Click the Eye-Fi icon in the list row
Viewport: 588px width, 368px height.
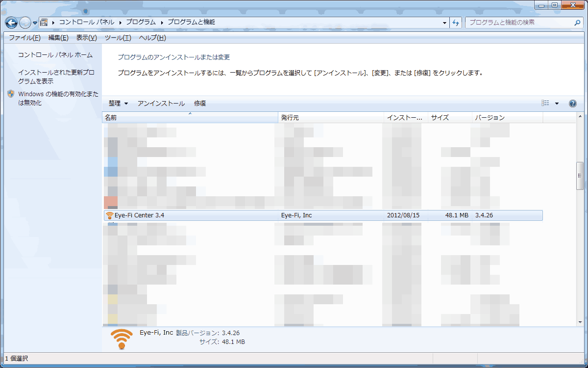tap(109, 215)
